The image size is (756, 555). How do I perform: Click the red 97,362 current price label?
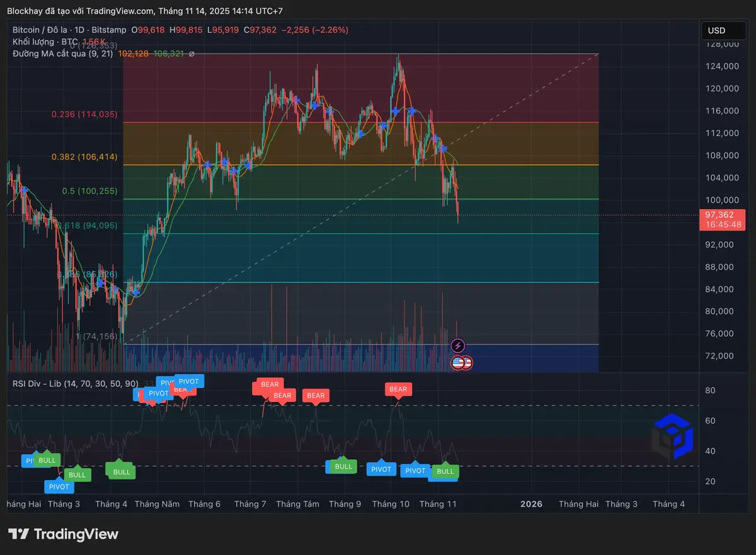[722, 215]
